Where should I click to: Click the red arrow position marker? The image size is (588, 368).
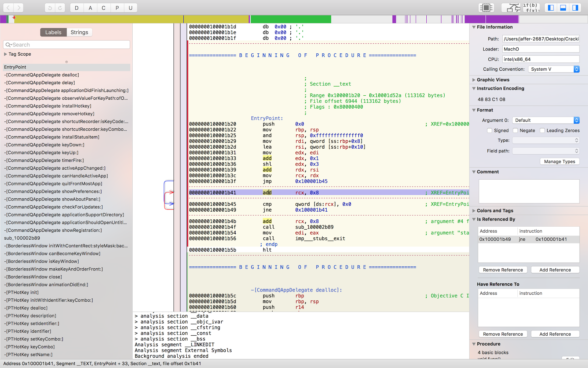(14, 17)
